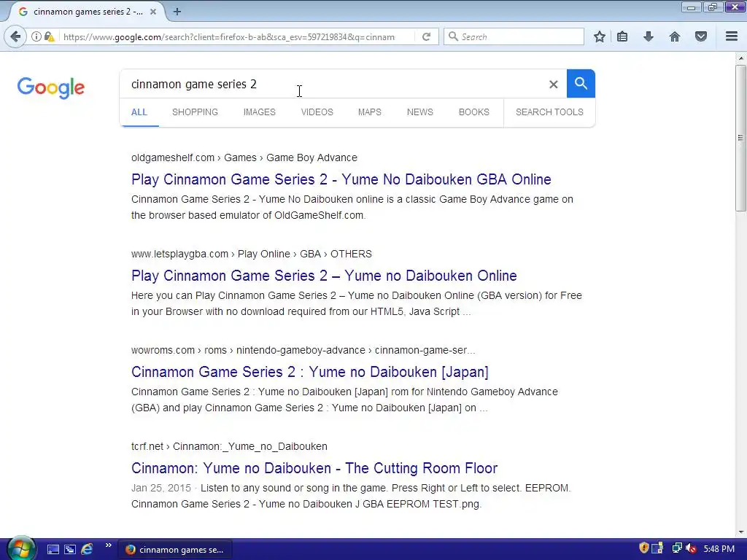Image resolution: width=747 pixels, height=560 pixels.
Task: Go to the home page icon
Action: pyautogui.click(x=675, y=36)
